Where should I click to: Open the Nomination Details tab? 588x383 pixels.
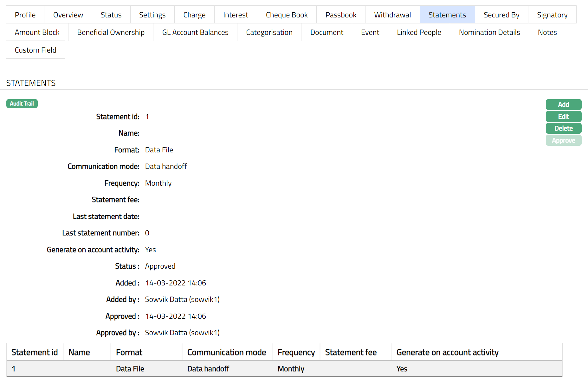tap(489, 32)
